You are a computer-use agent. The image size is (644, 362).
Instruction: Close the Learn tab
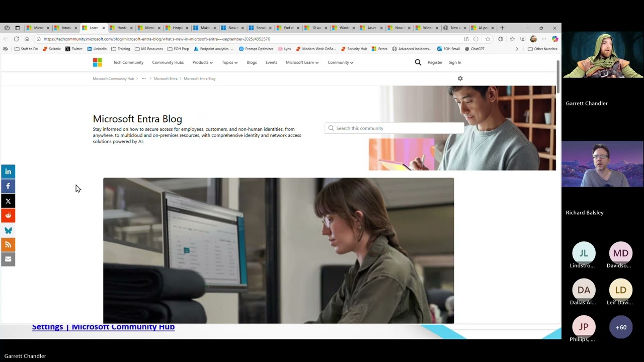(x=104, y=28)
